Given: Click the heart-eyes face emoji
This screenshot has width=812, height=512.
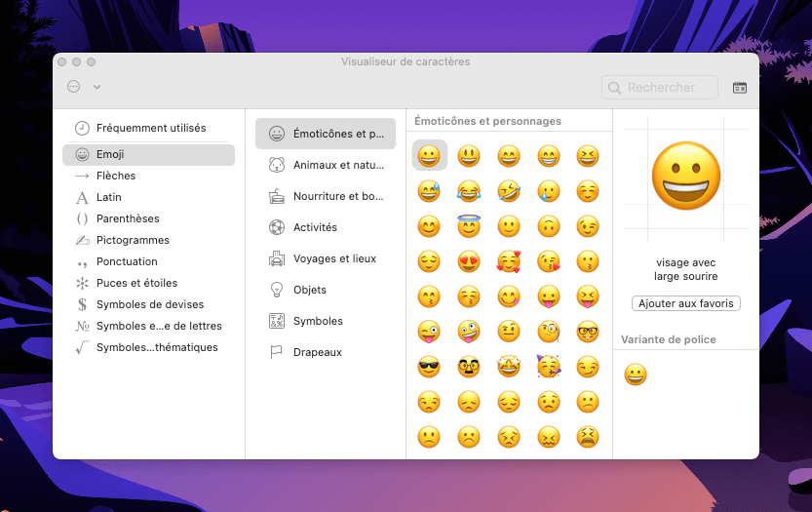Looking at the screenshot, I should coord(469,261).
